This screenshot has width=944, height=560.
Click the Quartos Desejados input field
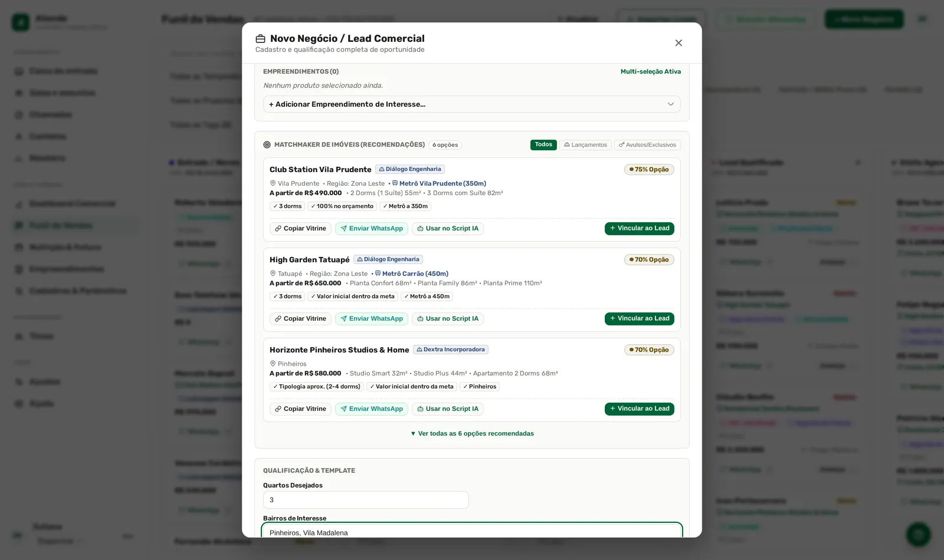pos(366,500)
